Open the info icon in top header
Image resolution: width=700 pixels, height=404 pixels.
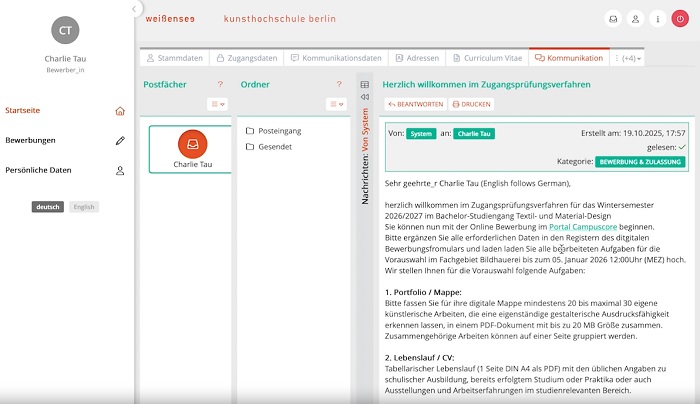pyautogui.click(x=657, y=19)
